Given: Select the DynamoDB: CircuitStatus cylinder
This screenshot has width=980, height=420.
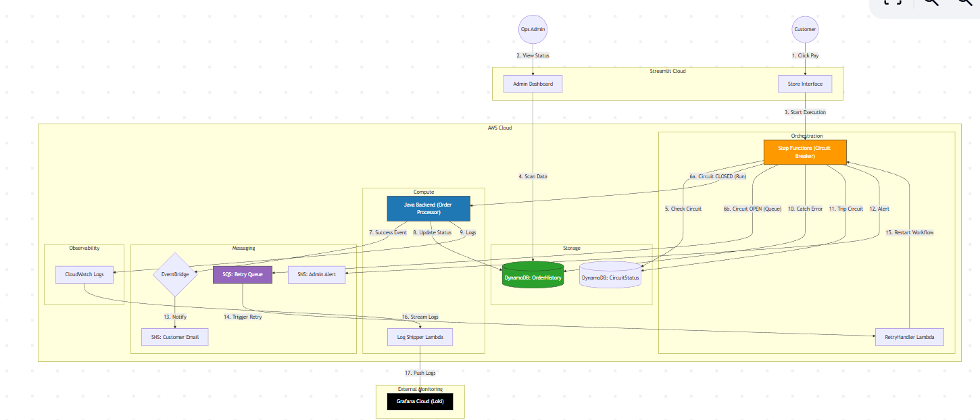Looking at the screenshot, I should [x=610, y=275].
